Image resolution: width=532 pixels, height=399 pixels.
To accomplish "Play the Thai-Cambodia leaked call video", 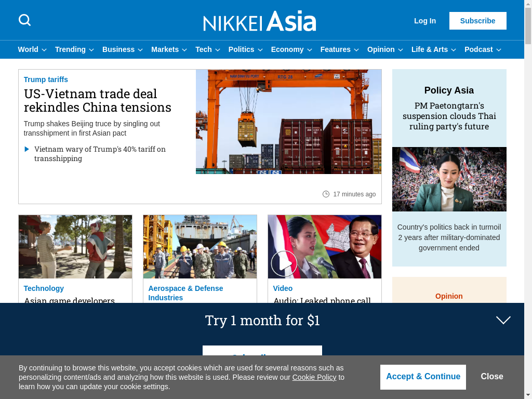I will click(x=284, y=263).
